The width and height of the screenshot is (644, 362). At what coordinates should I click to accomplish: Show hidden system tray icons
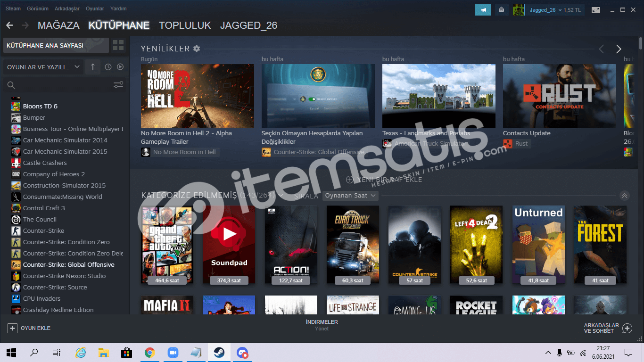548,353
